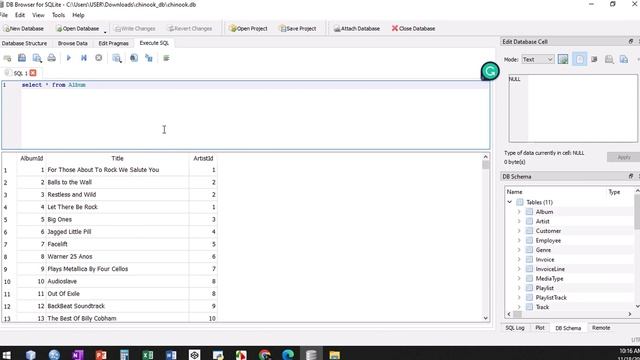
Task: Execute current line with step icon
Action: [84, 58]
